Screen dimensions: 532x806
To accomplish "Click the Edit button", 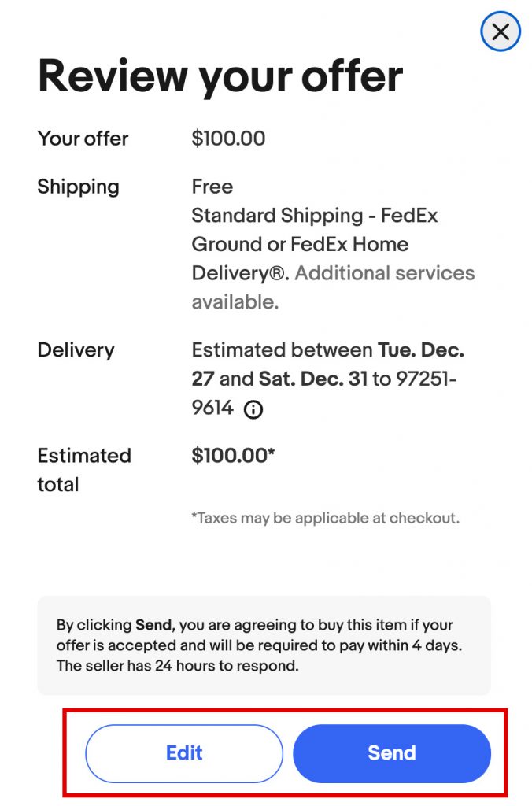I will (x=184, y=752).
